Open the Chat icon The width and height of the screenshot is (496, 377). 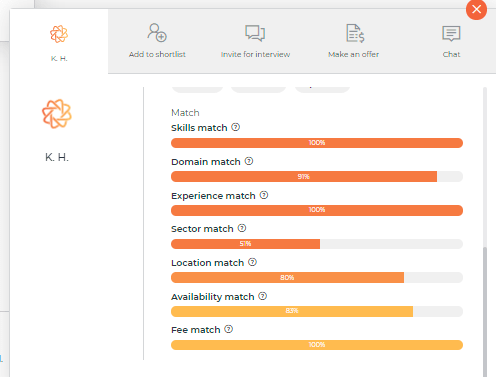click(451, 33)
